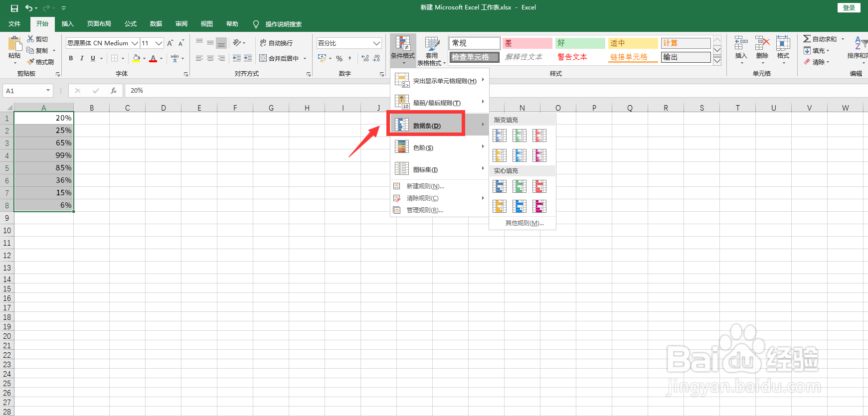Apply the orange solid fill data bar
The image size is (868, 416).
coord(500,206)
